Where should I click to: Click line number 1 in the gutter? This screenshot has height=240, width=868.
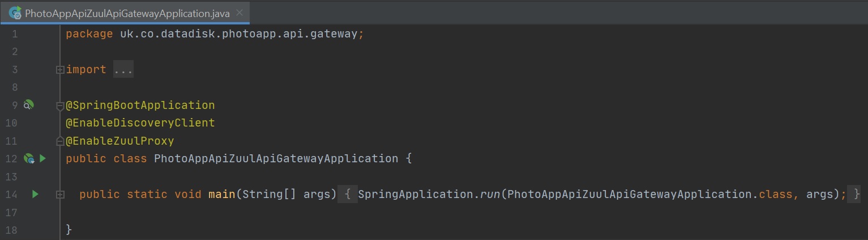(14, 34)
